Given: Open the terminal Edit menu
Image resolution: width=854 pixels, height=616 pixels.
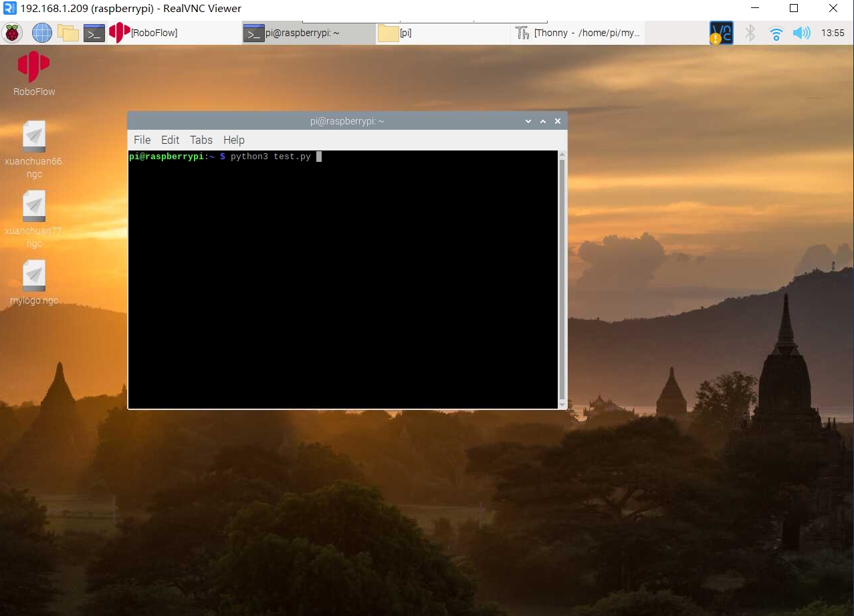Looking at the screenshot, I should pos(170,140).
